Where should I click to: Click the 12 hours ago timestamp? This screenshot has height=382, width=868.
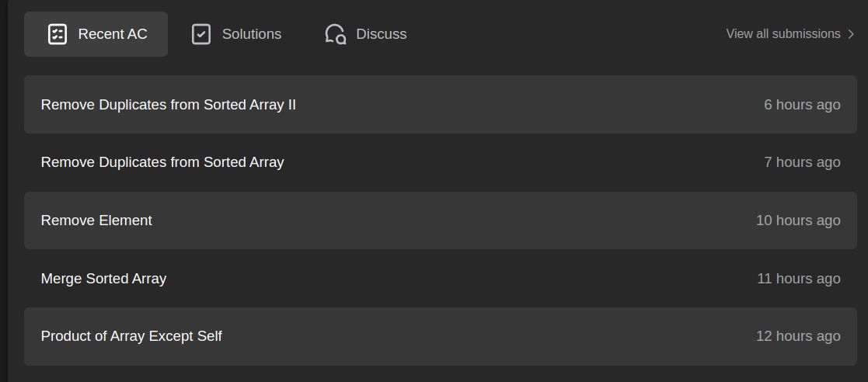coord(798,336)
